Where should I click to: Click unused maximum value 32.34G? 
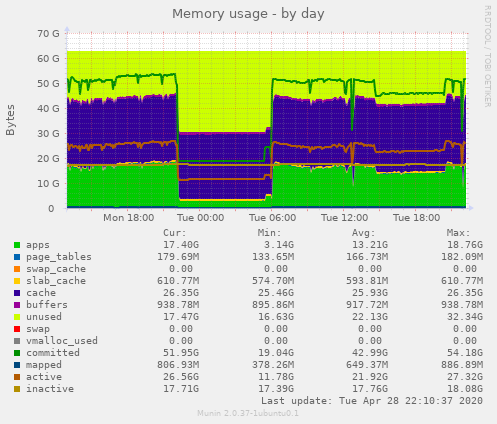(465, 317)
